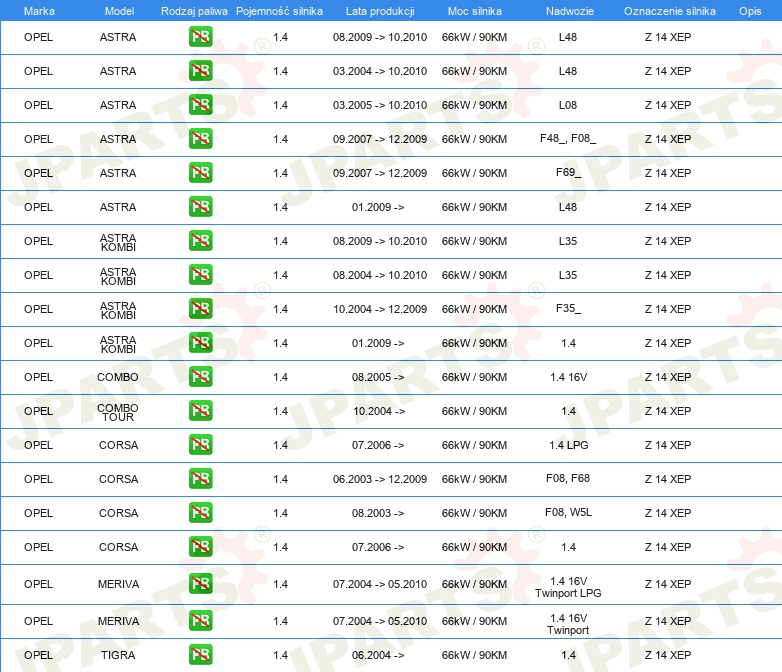Select the Nadwozie column header
782x672 pixels.
click(x=570, y=11)
